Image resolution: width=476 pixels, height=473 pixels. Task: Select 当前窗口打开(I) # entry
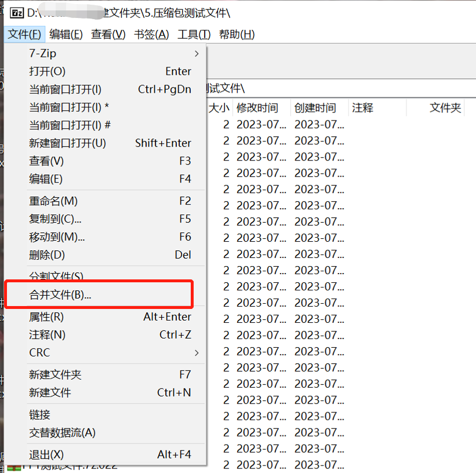click(x=106, y=125)
